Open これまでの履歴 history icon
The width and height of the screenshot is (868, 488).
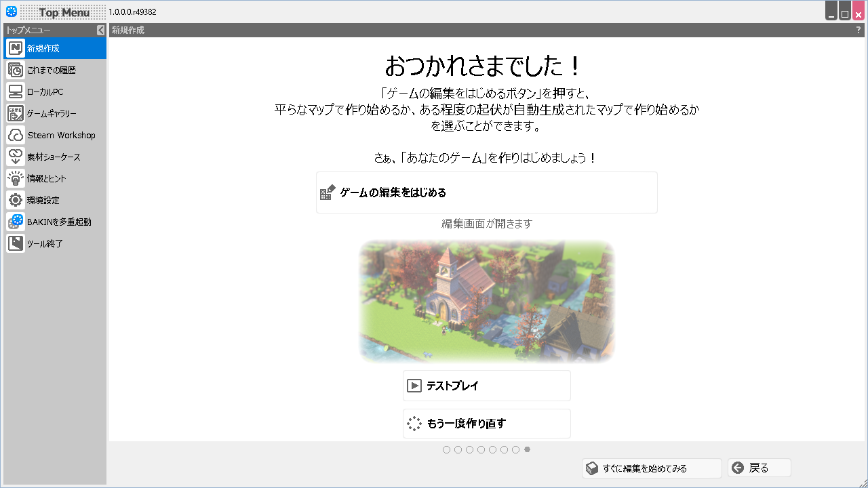[16, 70]
